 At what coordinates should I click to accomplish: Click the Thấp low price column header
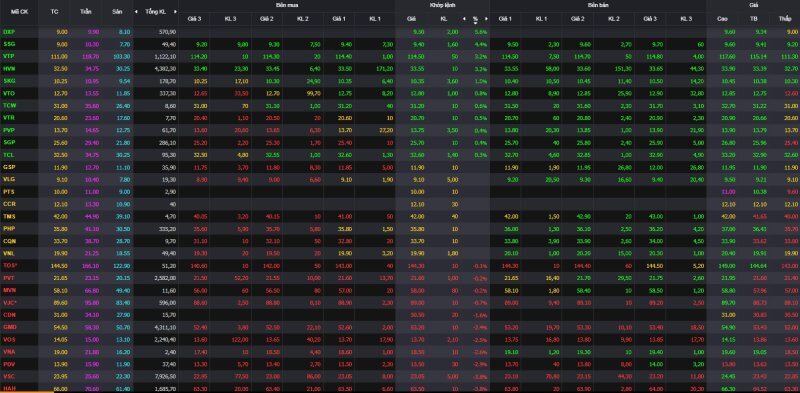[785, 19]
